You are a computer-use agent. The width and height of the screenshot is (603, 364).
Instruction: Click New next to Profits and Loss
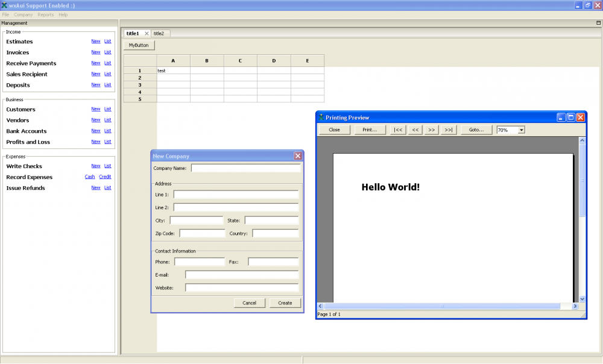tap(96, 142)
